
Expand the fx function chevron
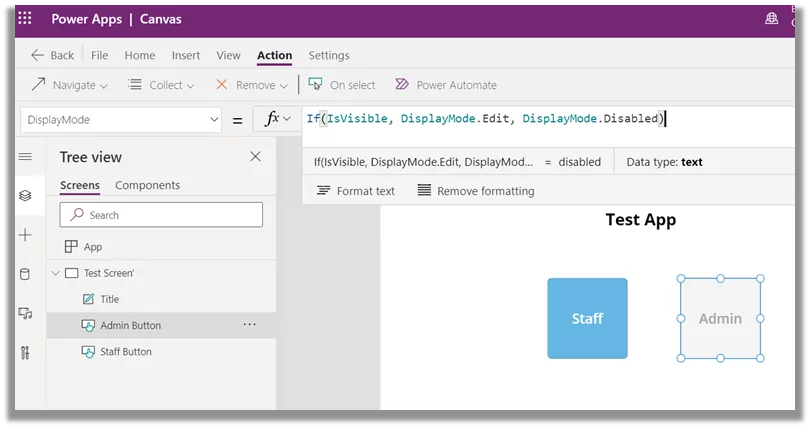[x=287, y=119]
